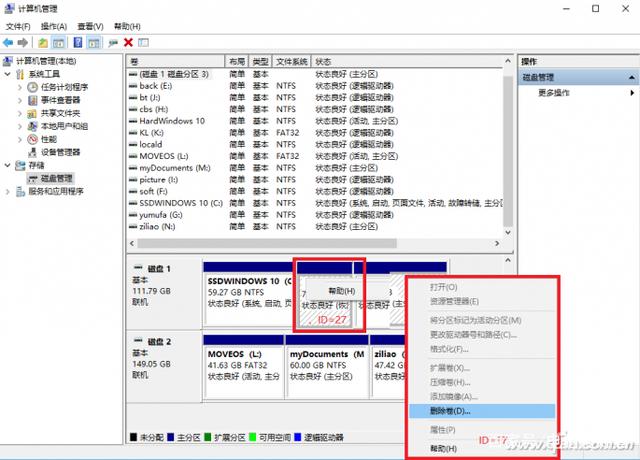This screenshot has height=460, width=640.
Task: Click the Show/Hide console tree icon
Action: 59,42
